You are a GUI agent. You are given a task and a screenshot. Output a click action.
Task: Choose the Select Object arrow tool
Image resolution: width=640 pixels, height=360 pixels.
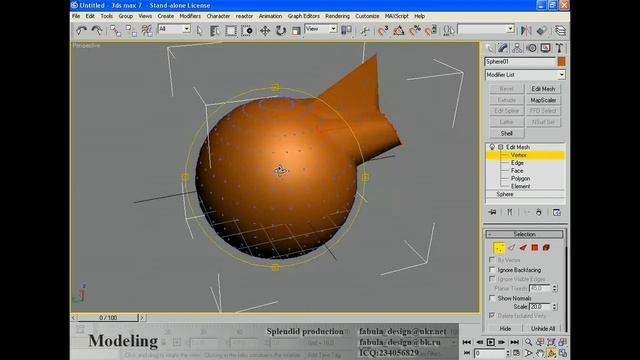pyautogui.click(x=200, y=31)
